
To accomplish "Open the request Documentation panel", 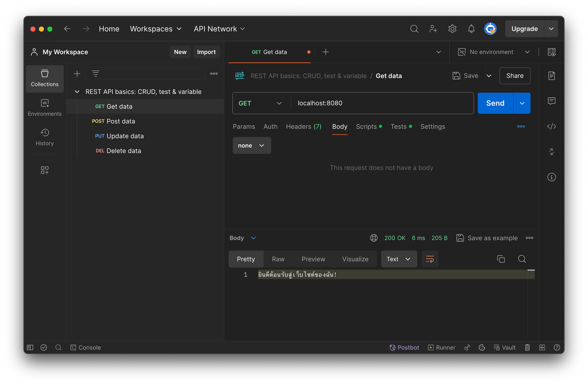I will tap(551, 76).
